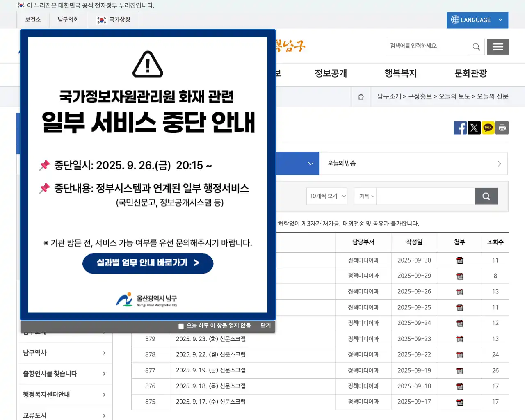Click the board search keyword field

click(x=426, y=196)
